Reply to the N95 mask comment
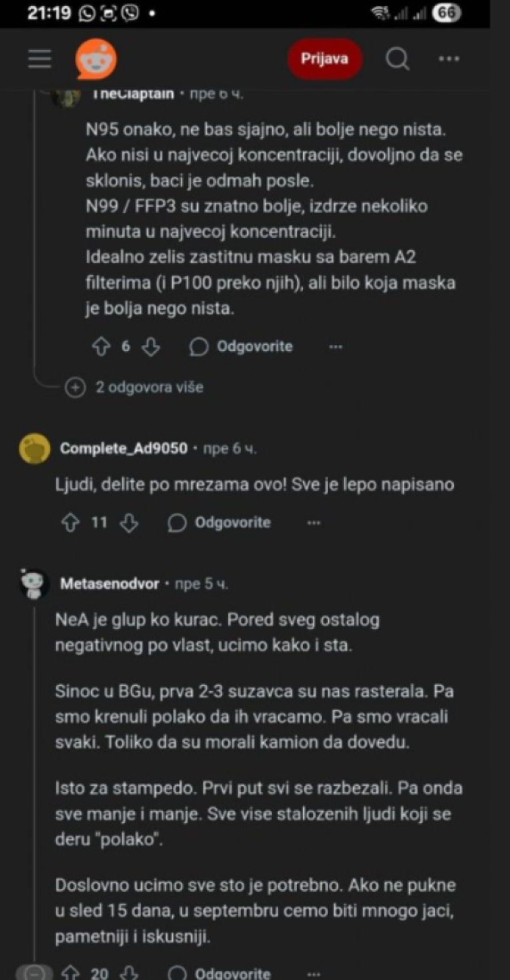The width and height of the screenshot is (510, 980). (x=241, y=346)
